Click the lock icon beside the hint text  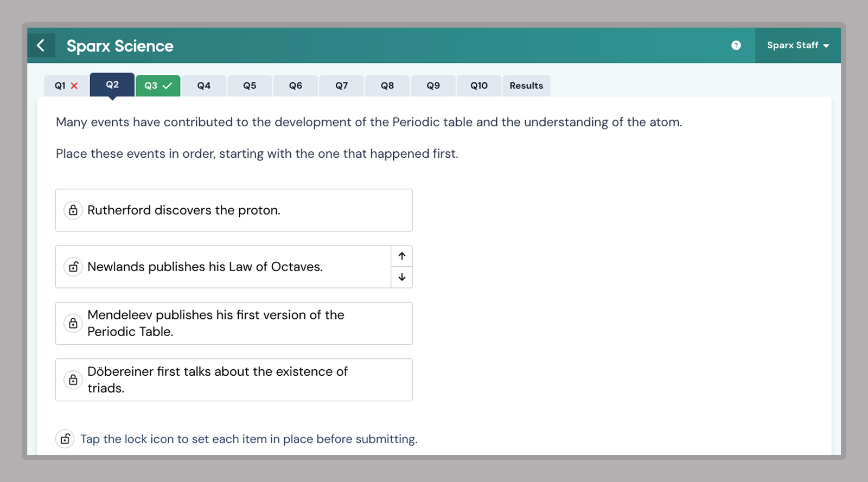(65, 439)
